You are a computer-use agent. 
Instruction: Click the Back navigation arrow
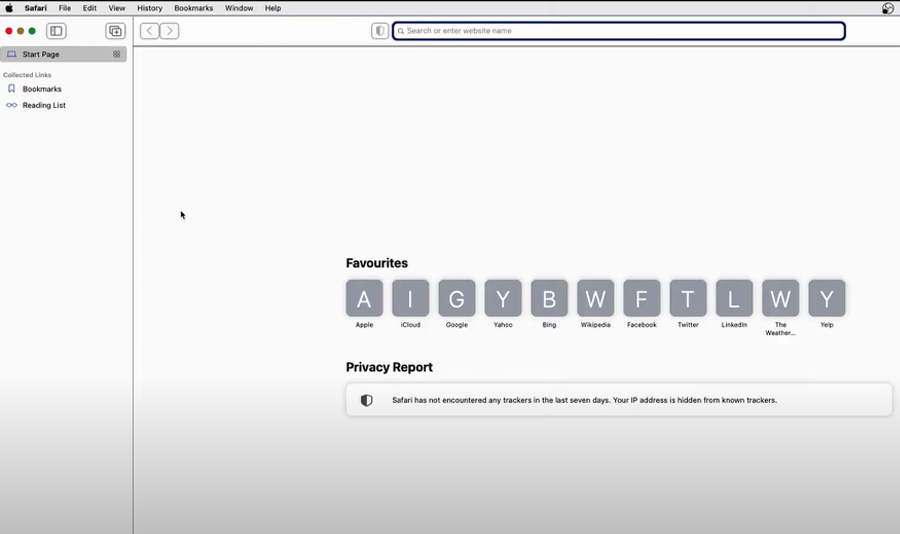pos(149,31)
